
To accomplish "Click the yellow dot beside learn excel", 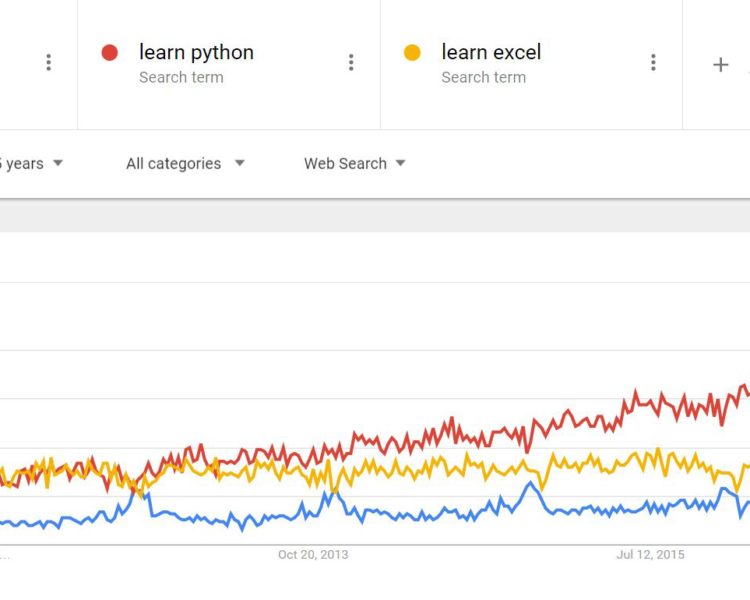I will click(412, 53).
